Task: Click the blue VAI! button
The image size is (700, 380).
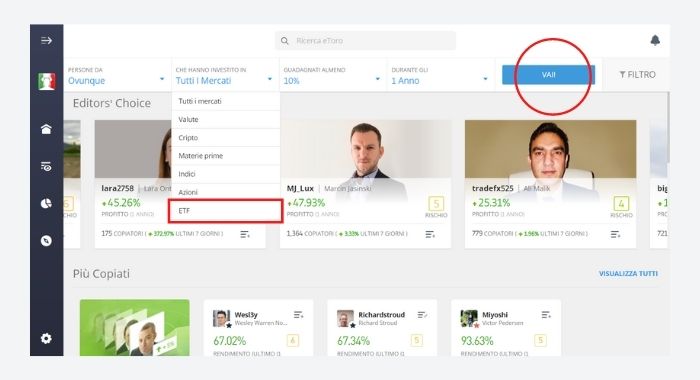Action: [549, 75]
